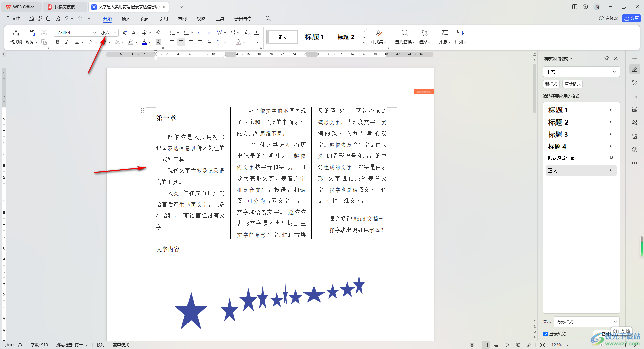Image resolution: width=644 pixels, height=349 pixels.
Task: Click the Increase font size icon
Action: pyautogui.click(x=125, y=33)
